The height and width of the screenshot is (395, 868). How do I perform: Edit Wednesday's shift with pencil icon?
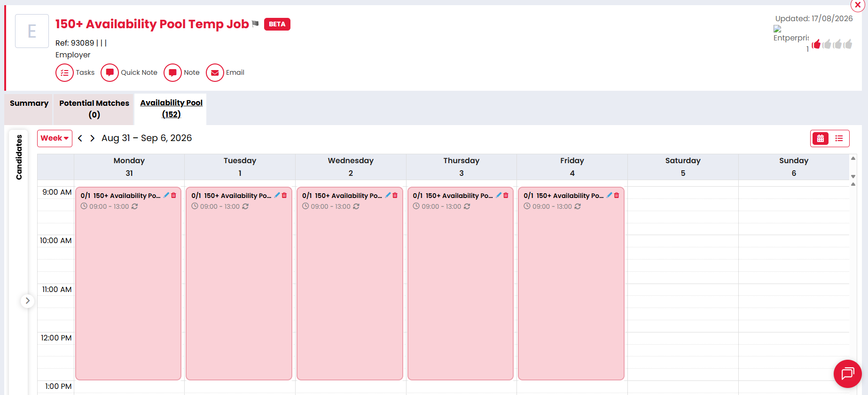tap(388, 195)
